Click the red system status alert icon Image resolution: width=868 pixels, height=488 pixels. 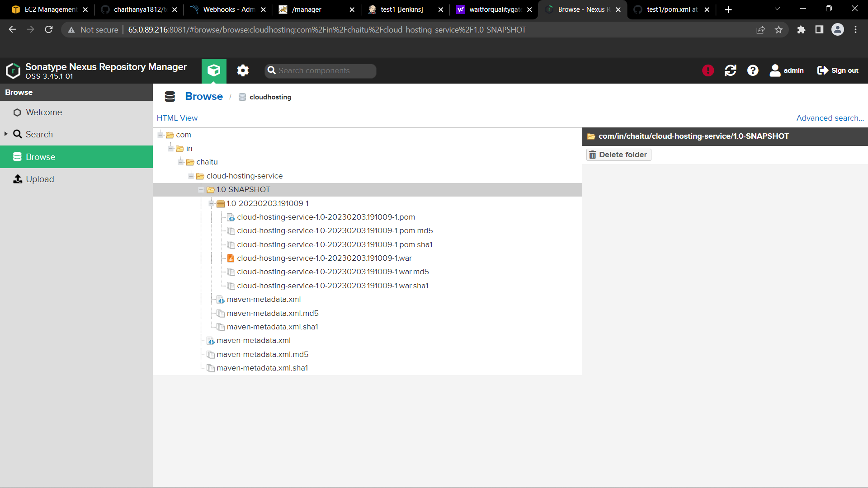click(708, 70)
